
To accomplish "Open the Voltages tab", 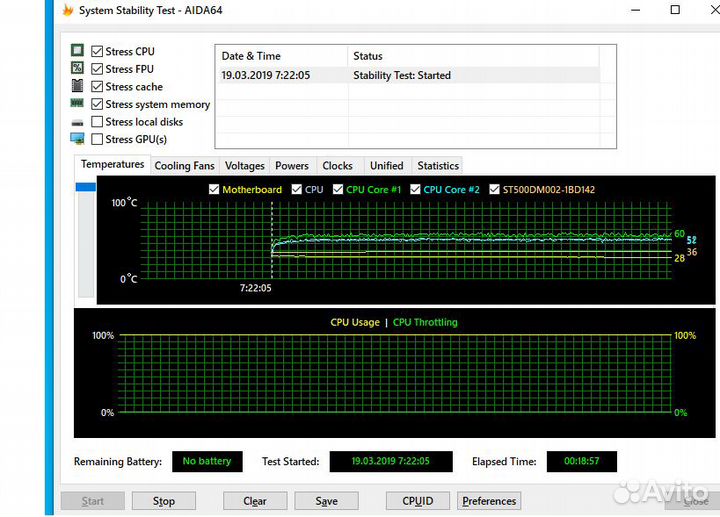I will coord(245,166).
